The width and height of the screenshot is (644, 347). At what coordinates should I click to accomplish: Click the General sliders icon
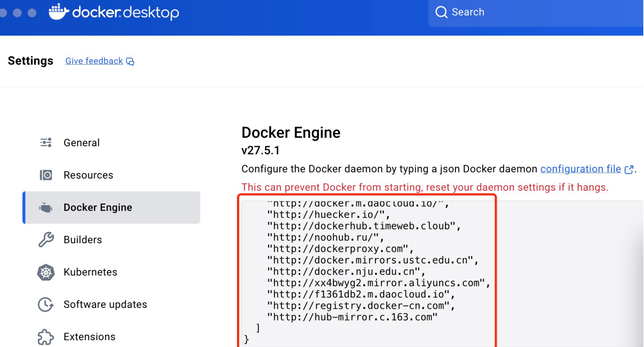46,142
